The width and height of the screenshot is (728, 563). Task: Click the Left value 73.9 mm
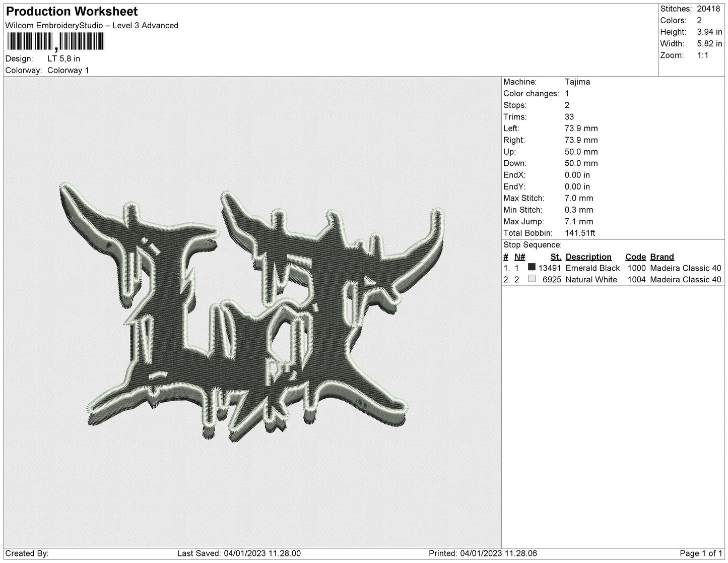(x=581, y=128)
